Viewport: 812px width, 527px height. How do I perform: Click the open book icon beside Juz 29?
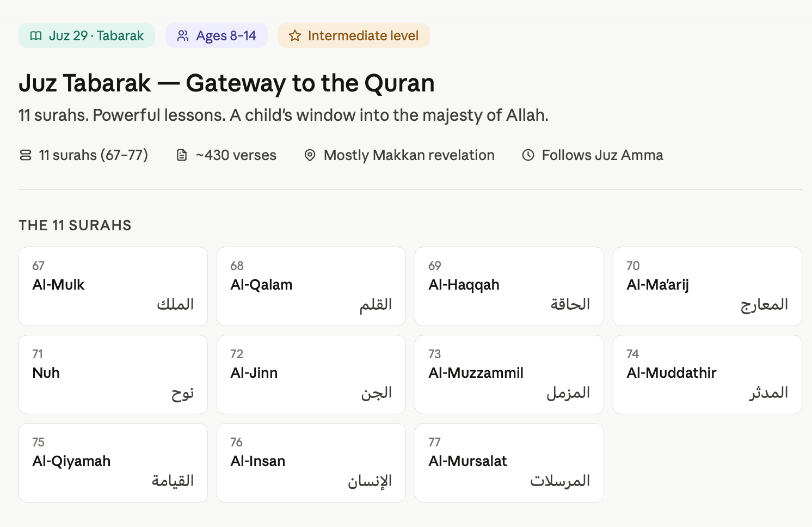pos(36,36)
